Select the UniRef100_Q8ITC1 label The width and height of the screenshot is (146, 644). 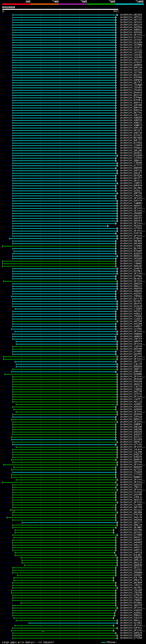(131, 361)
